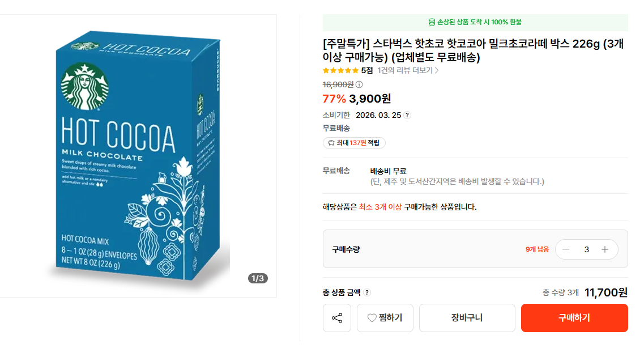
Task: Click the 1/3 image counter badge
Action: 258,278
